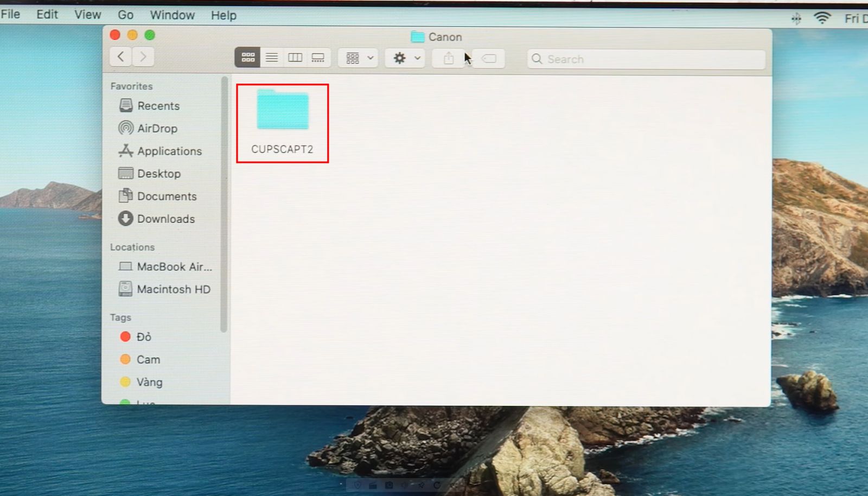Select Macintosh HD location
Screen dimensions: 868x496
(x=173, y=289)
